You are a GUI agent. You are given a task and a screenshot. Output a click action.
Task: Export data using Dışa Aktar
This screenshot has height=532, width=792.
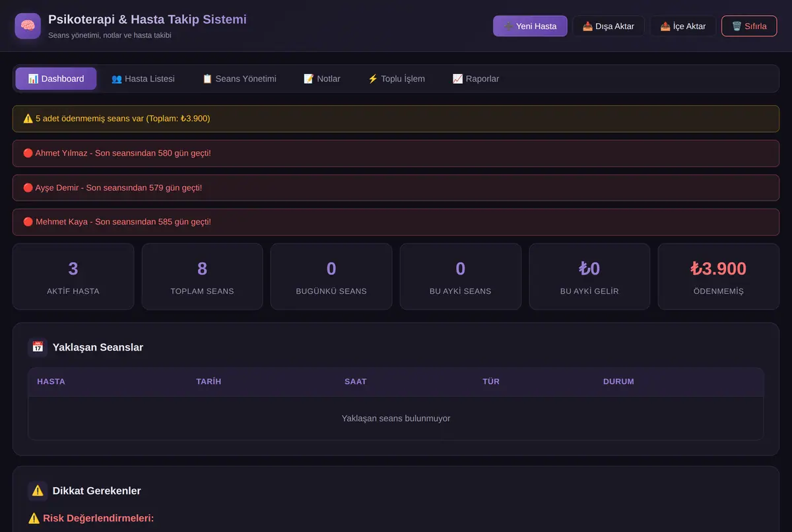pyautogui.click(x=609, y=26)
